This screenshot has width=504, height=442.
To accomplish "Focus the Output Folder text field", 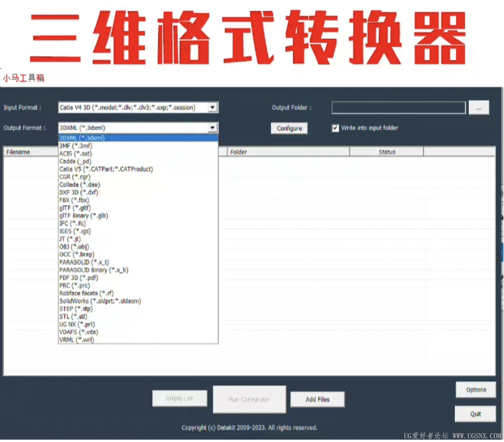I will coord(399,108).
